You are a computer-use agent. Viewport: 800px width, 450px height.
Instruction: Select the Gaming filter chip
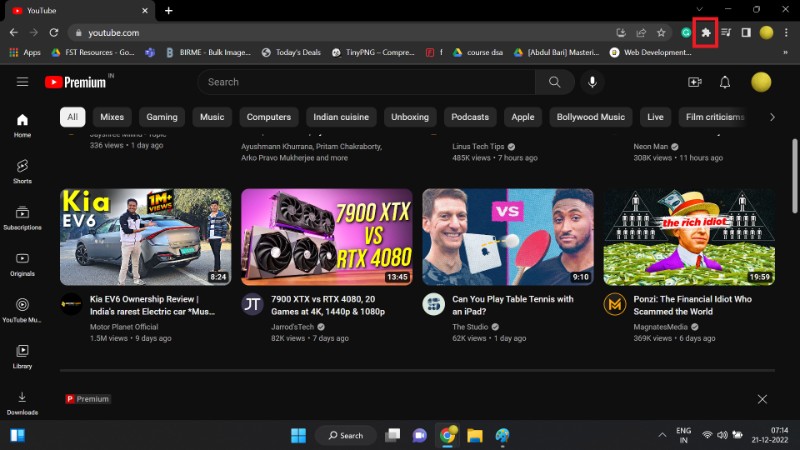[161, 117]
